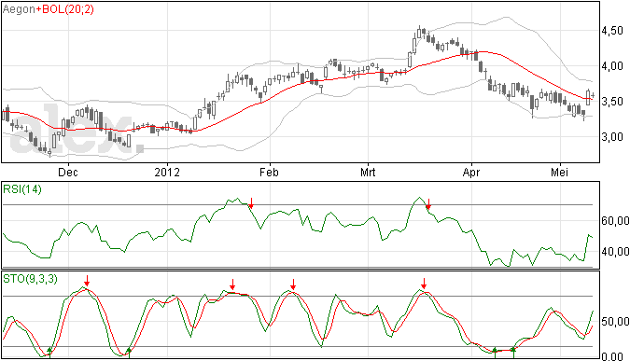Click the STO red sell arrow in late March
Viewport: 644px width, 361px height.
pos(424,284)
